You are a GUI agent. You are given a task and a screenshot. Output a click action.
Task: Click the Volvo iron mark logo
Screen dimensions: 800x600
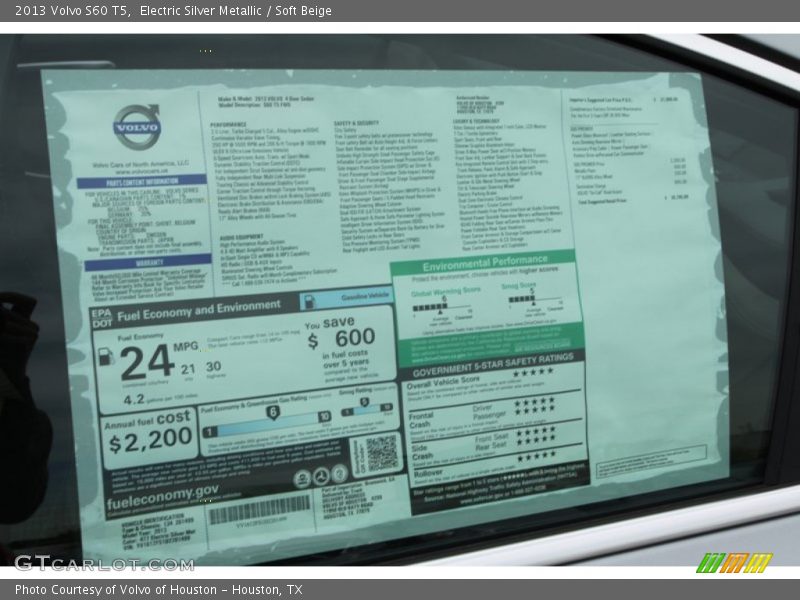pos(137,127)
